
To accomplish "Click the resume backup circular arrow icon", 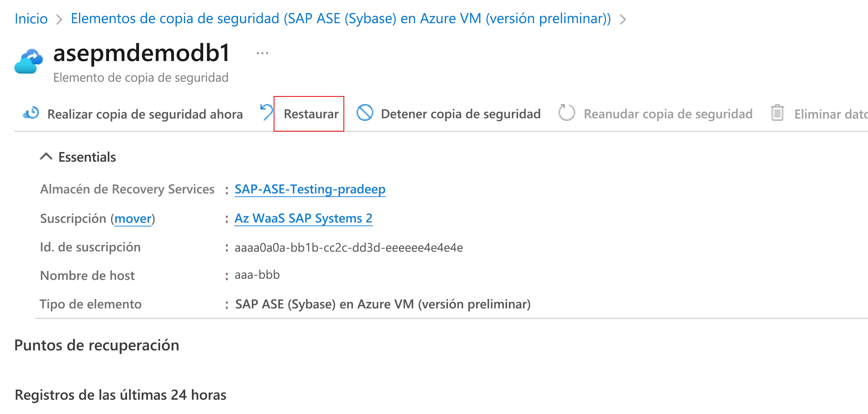I will click(566, 113).
